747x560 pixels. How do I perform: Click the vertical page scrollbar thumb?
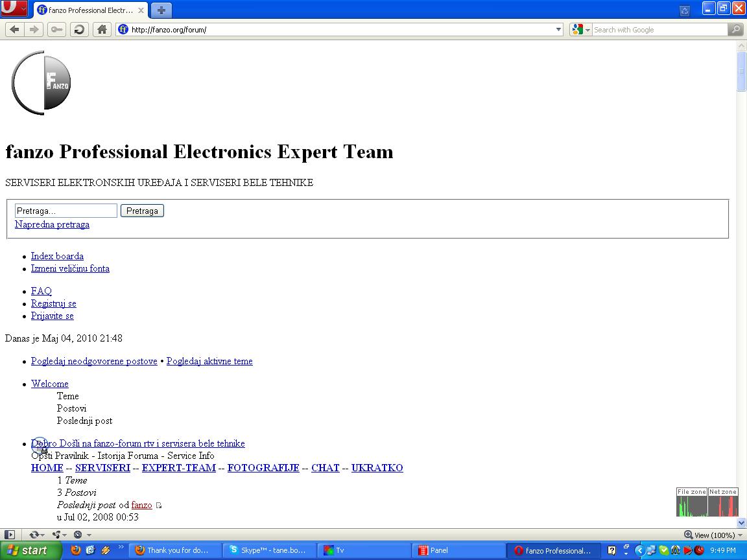pos(741,70)
